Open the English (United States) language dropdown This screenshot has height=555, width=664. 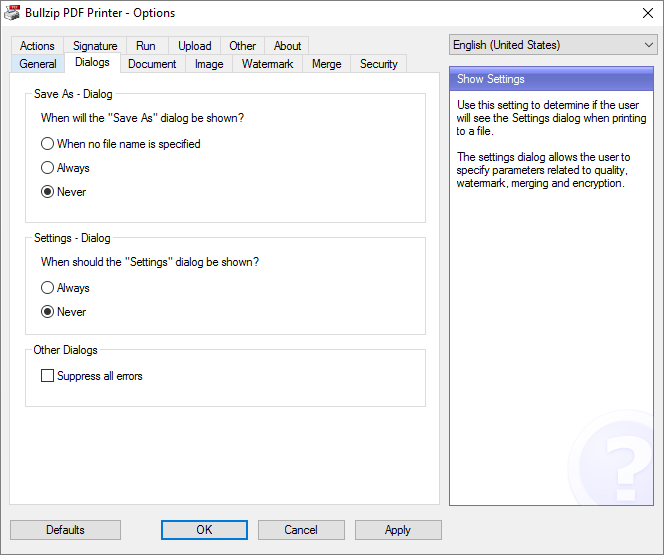click(553, 45)
